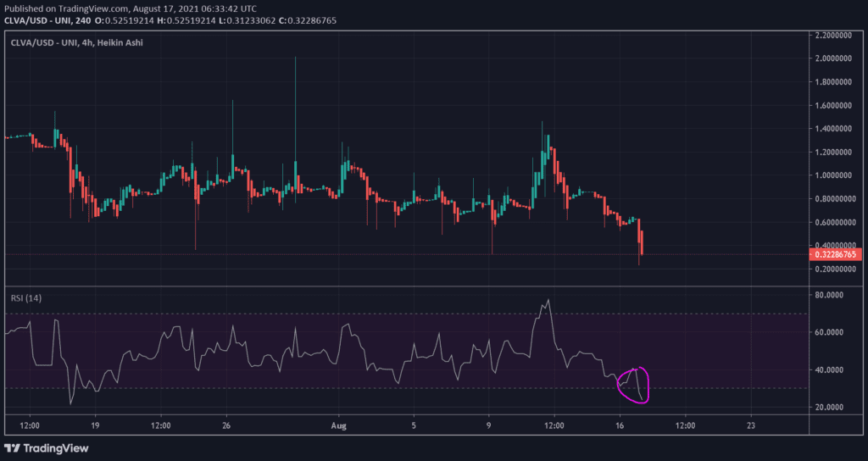The height and width of the screenshot is (461, 868).
Task: Select the RSI (14) indicator label
Action: click(26, 298)
